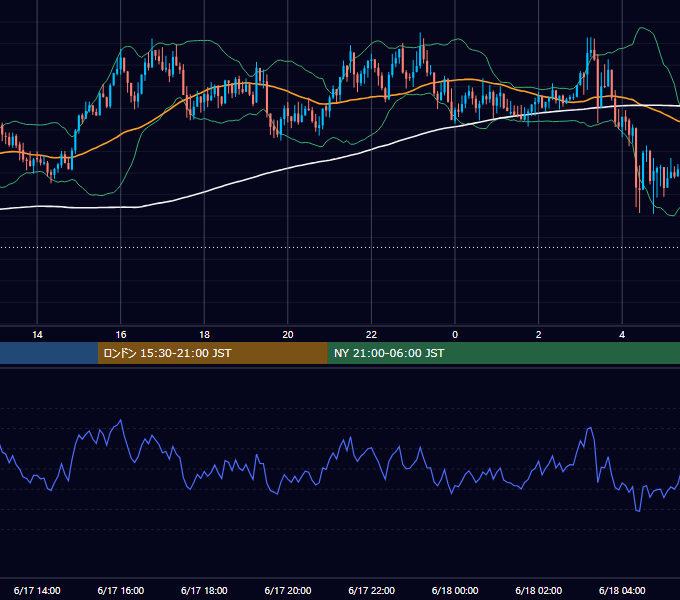
Task: Click the 6/17 22:00 date label
Action: pos(371,590)
